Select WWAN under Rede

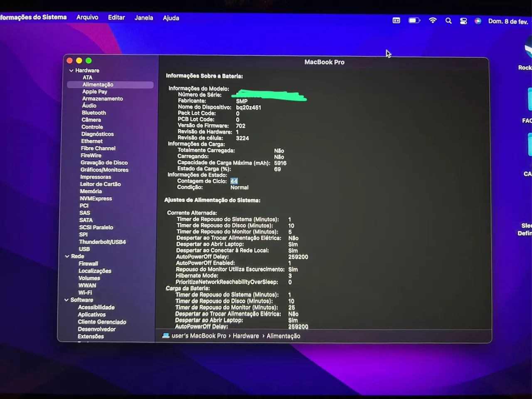[87, 285]
